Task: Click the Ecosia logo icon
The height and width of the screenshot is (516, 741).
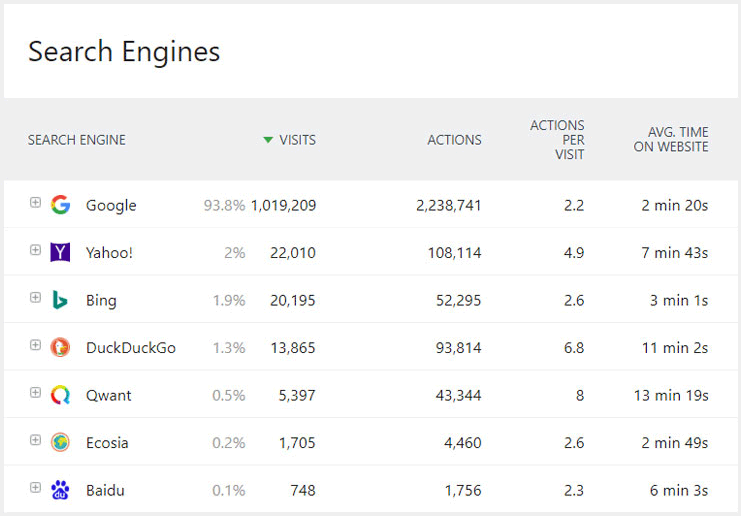Action: 60,442
